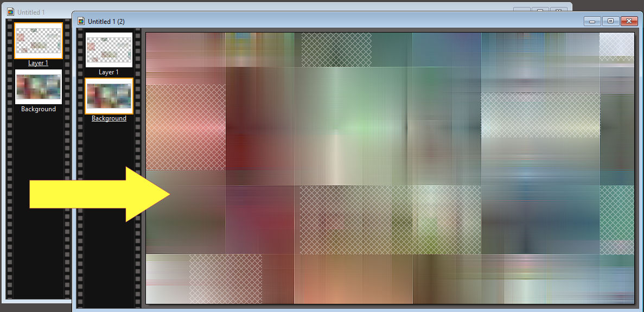Click the film icon in Untitled 1 title bar
644x312 pixels.
click(11, 12)
